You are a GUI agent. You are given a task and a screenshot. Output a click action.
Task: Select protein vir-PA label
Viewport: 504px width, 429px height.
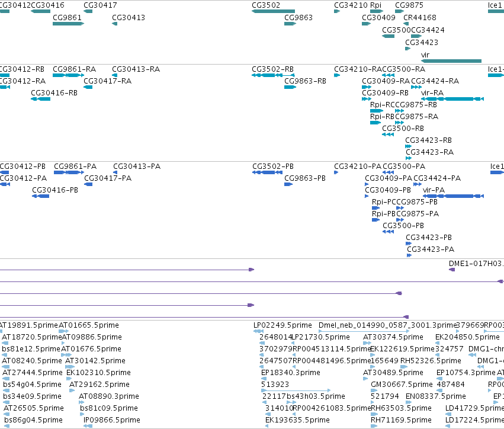[434, 190]
